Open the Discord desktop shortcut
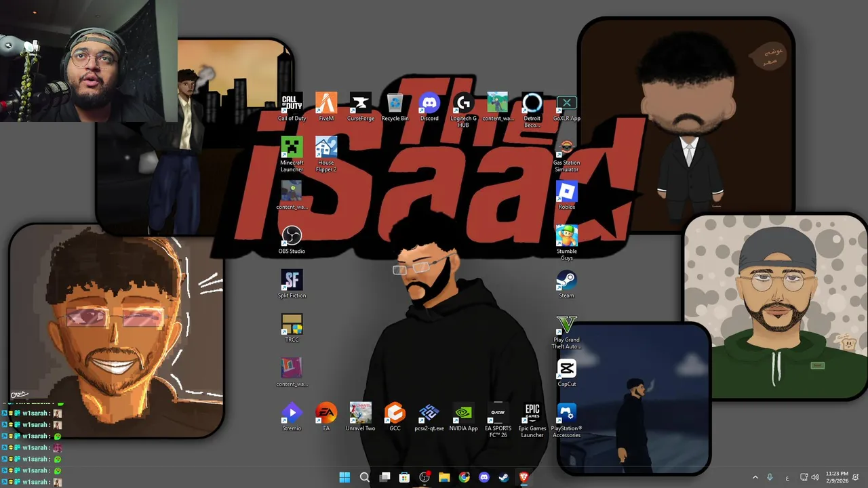The image size is (868, 488). 429,107
